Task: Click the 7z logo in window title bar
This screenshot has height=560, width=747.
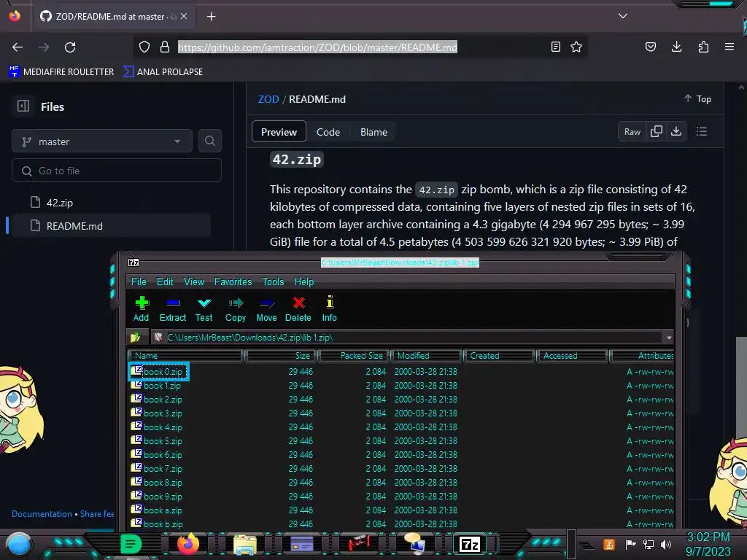Action: pos(134,262)
